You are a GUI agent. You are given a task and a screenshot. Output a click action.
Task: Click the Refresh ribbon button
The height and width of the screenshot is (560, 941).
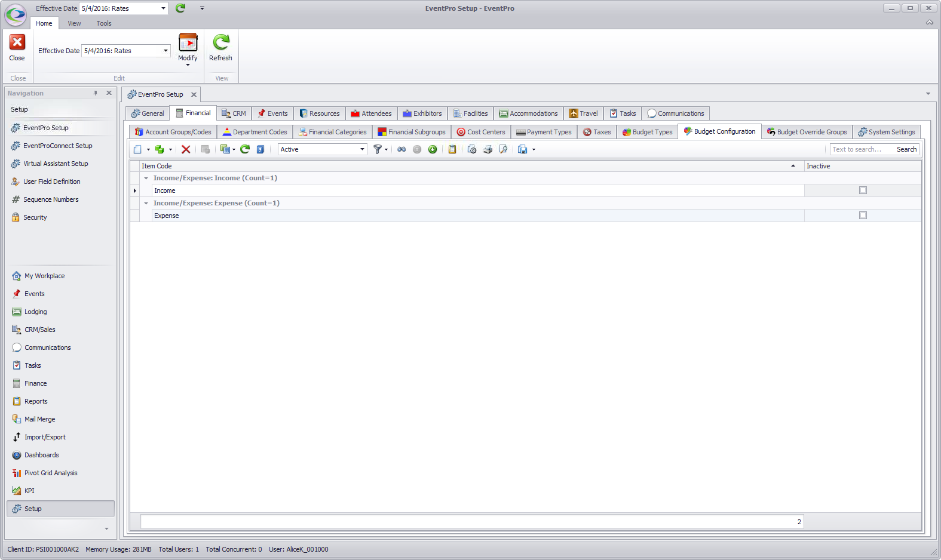pyautogui.click(x=220, y=48)
